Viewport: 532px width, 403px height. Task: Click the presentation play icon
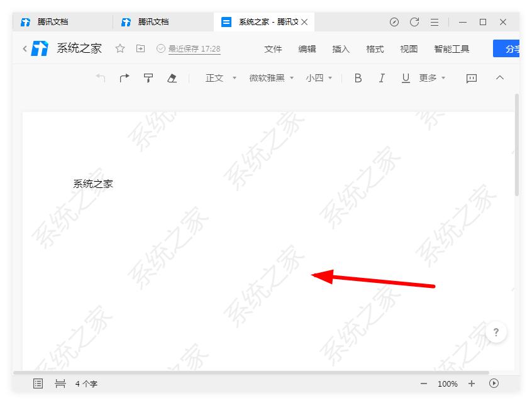494,384
